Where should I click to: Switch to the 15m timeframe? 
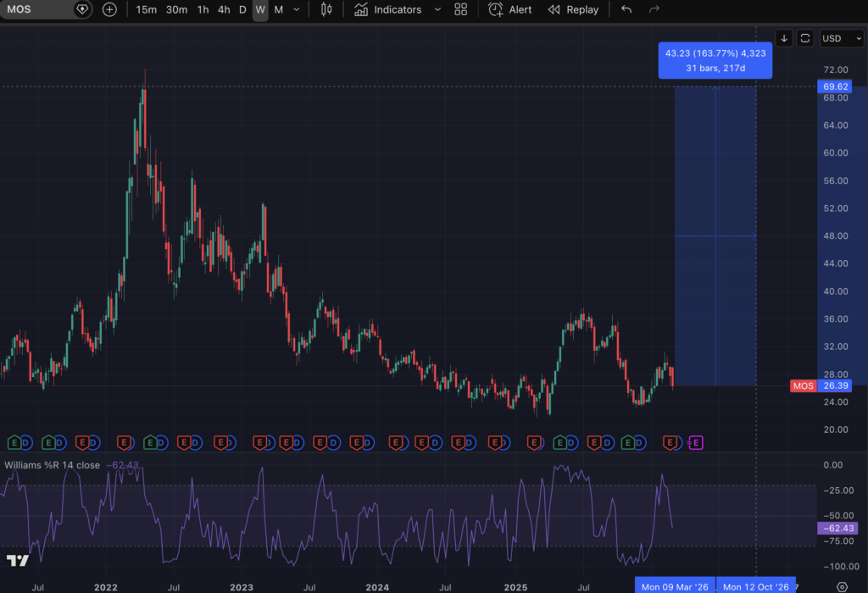point(146,9)
